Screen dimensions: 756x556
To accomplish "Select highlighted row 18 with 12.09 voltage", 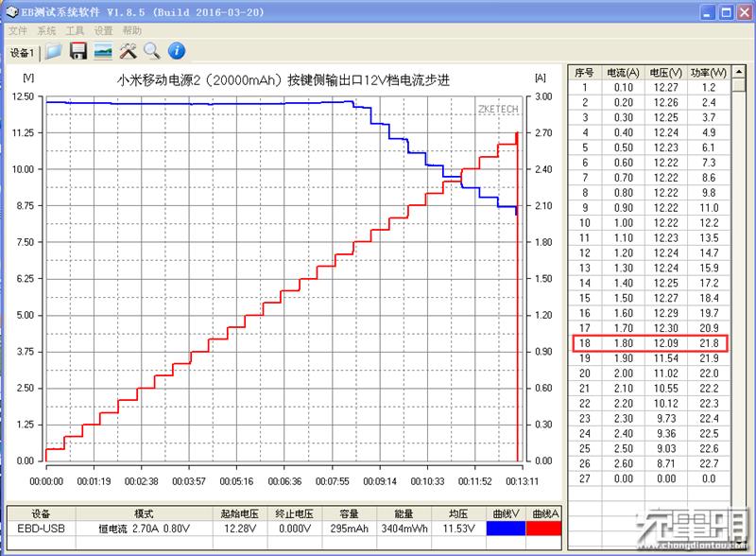I will pyautogui.click(x=649, y=343).
